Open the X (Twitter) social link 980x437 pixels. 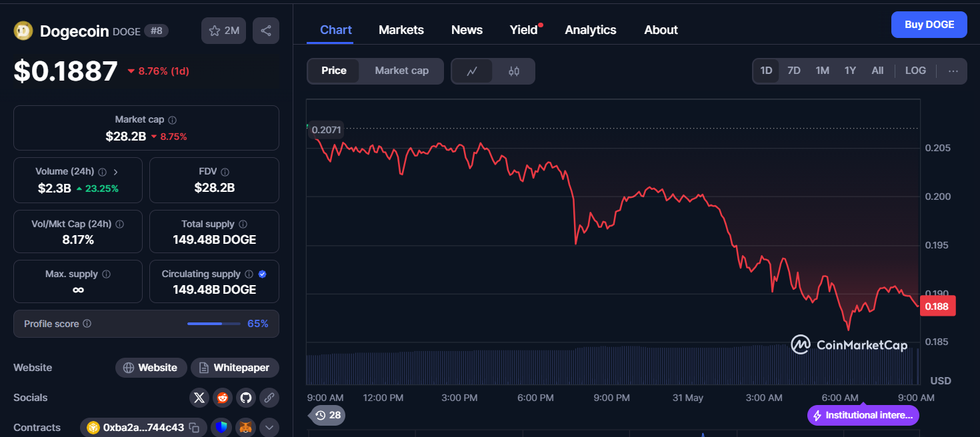pos(199,398)
